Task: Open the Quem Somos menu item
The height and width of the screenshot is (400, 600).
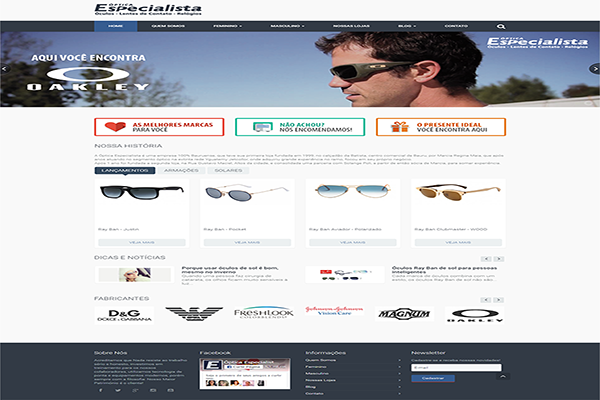Action: coord(168,26)
